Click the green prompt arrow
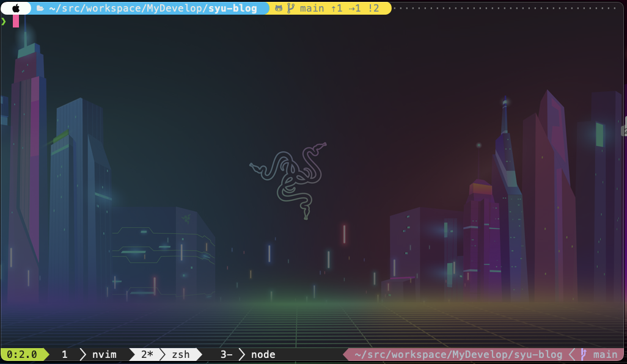This screenshot has width=627, height=364. click(4, 21)
